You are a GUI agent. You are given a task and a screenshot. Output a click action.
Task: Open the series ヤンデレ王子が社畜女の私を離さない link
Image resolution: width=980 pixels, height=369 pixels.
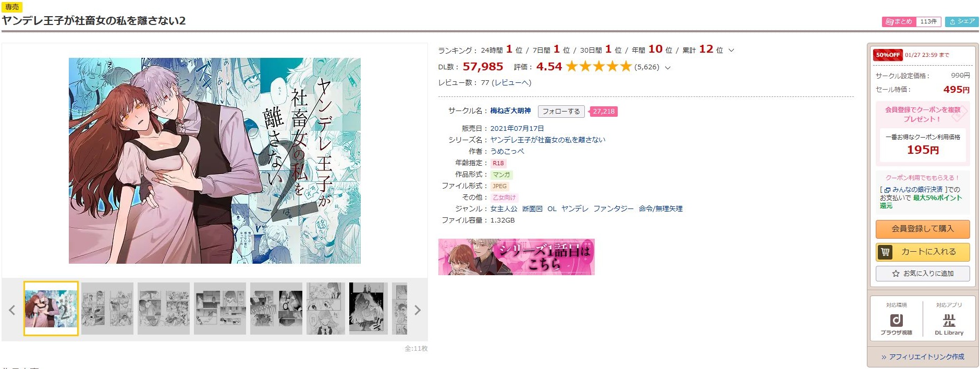coord(548,140)
